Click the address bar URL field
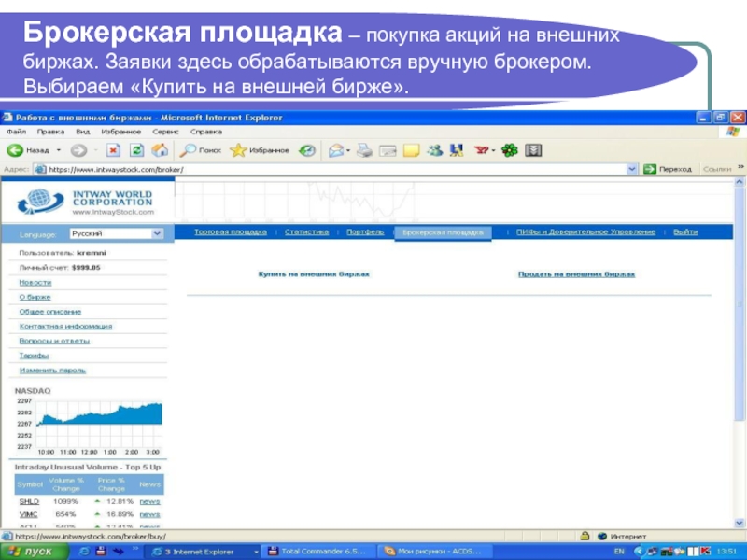Viewport: 747px width, 560px height. tap(327, 170)
